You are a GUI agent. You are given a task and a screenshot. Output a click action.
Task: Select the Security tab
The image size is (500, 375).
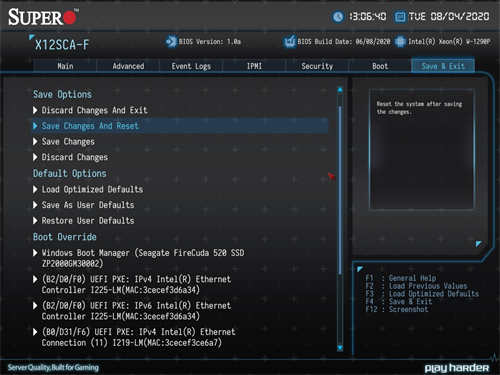(317, 66)
